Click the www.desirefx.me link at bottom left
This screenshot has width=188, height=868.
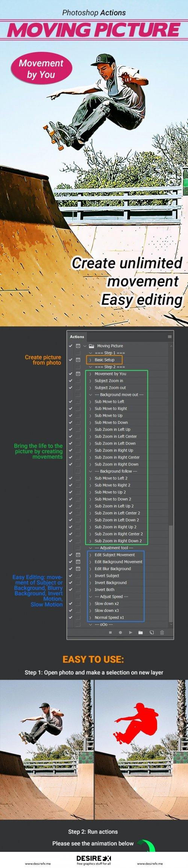(x=38, y=863)
